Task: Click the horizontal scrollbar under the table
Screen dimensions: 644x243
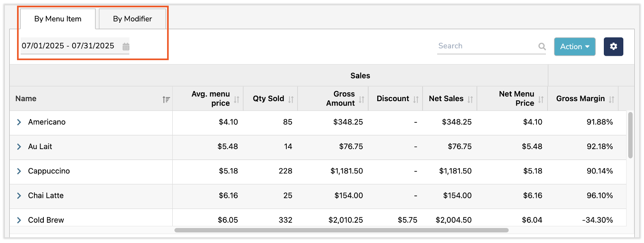Action: click(341, 230)
